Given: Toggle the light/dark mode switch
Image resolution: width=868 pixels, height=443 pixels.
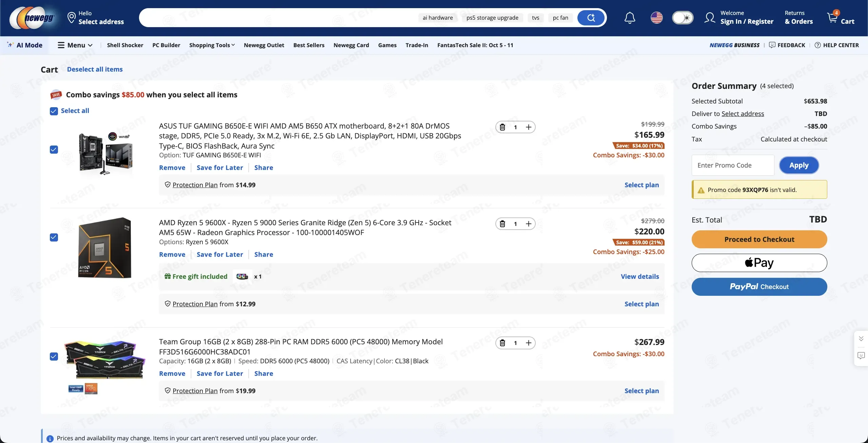Looking at the screenshot, I should (x=683, y=18).
